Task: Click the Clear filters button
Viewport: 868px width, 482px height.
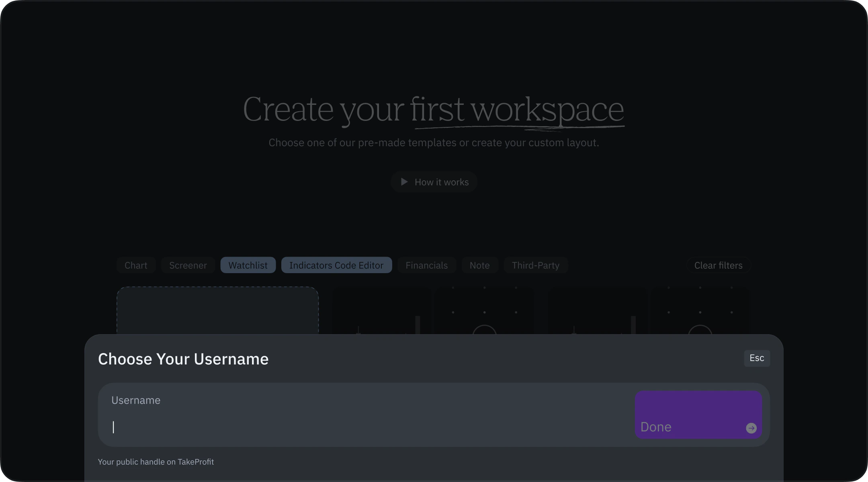Action: 718,265
